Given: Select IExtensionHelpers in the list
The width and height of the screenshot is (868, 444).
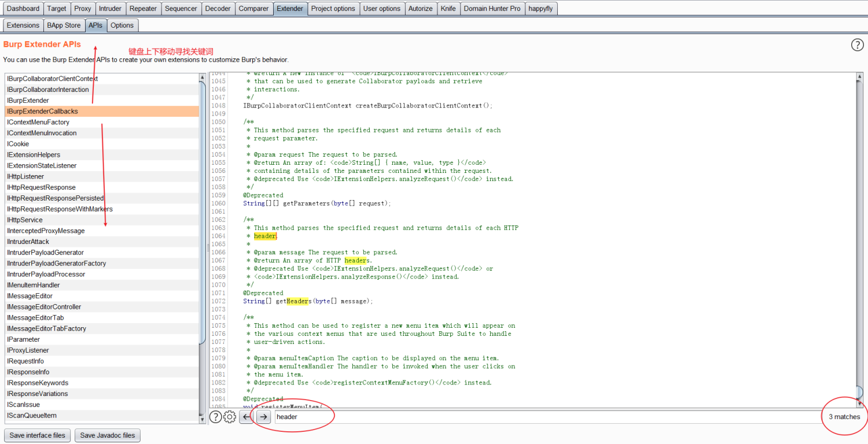Looking at the screenshot, I should pos(102,155).
